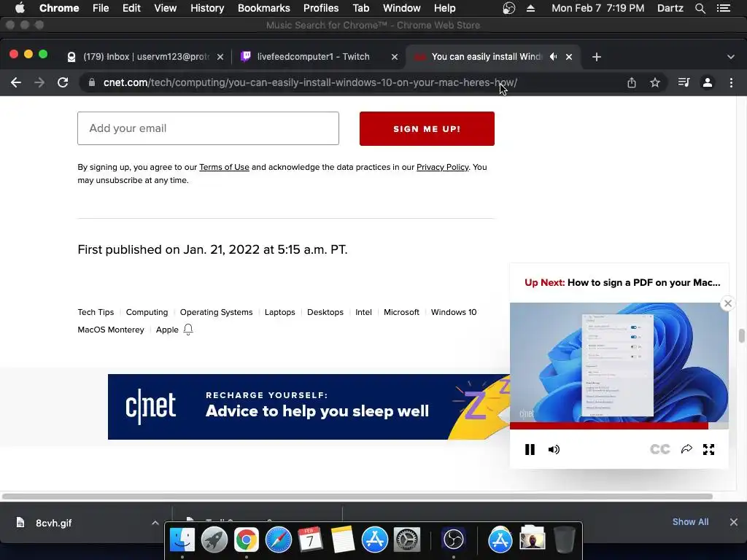Open the Desktops tag
This screenshot has height=560, width=747.
tap(325, 312)
